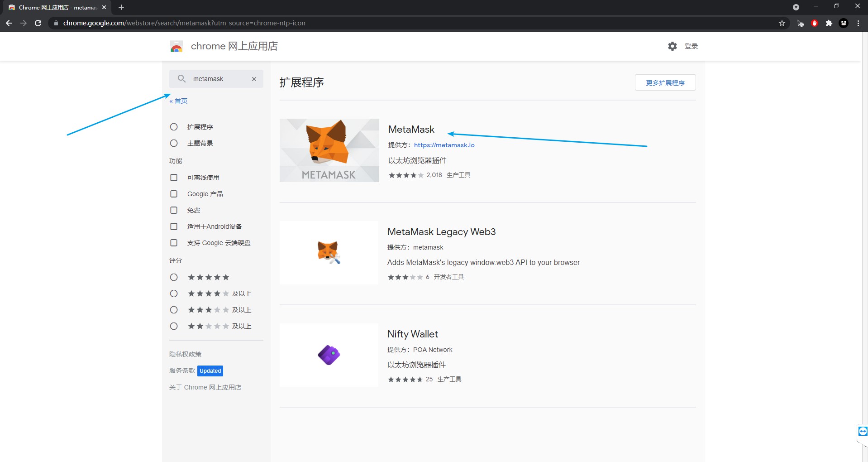Open the Extensions puzzle-piece menu
The height and width of the screenshot is (462, 868).
829,23
